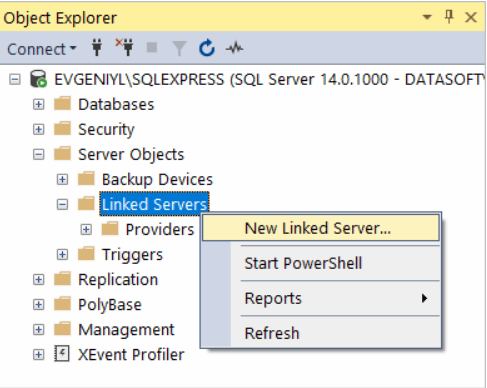Viewport: 487px width, 388px height.
Task: Collapse the Server Objects folder
Action: tap(38, 154)
